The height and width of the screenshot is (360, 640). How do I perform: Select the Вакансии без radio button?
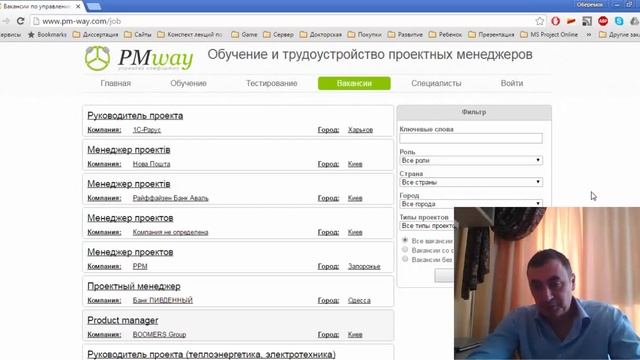(x=405, y=259)
